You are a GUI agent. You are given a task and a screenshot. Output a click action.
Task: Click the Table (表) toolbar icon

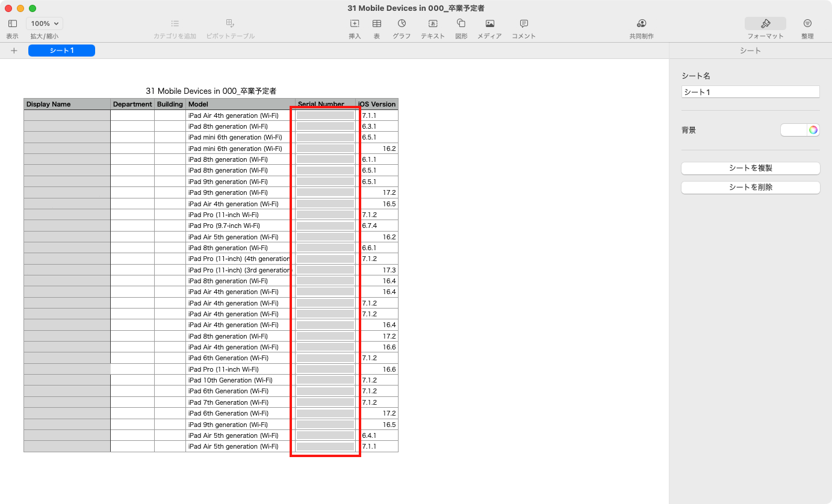(377, 23)
